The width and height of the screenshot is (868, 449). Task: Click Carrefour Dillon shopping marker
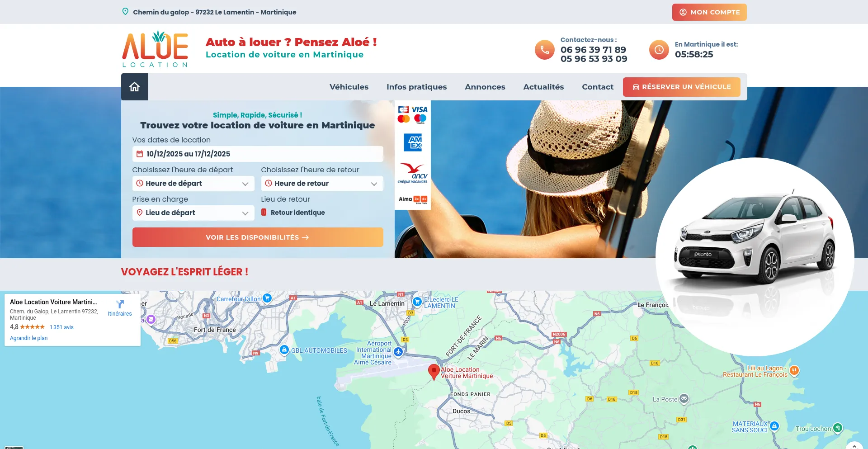tap(267, 298)
